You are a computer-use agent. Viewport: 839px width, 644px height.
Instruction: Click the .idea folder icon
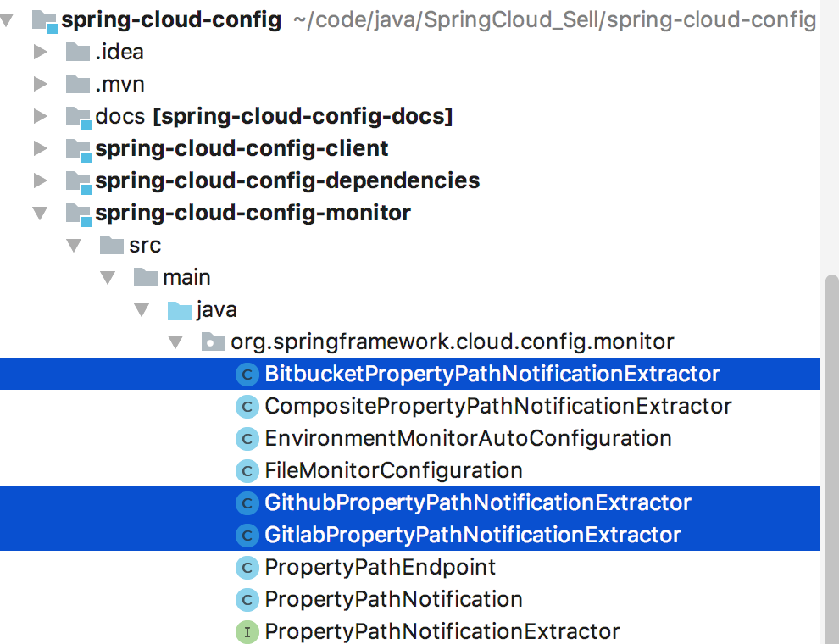pyautogui.click(x=78, y=53)
